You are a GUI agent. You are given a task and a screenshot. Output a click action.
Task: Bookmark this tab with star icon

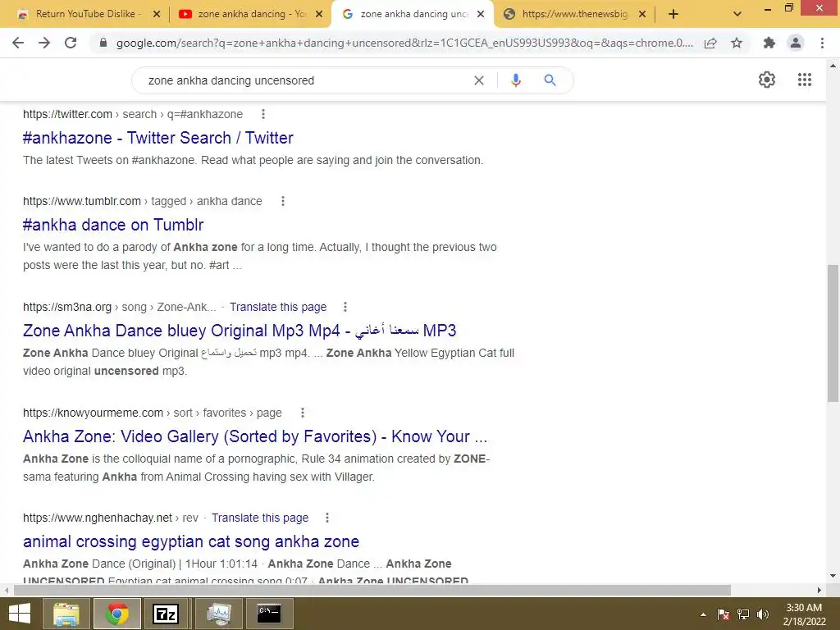tap(737, 43)
